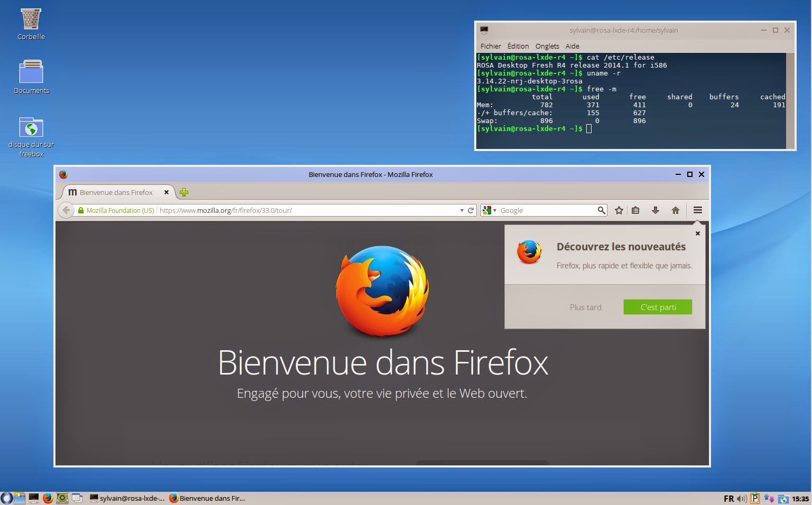
Task: Open the downloads arrow icon
Action: [x=656, y=210]
